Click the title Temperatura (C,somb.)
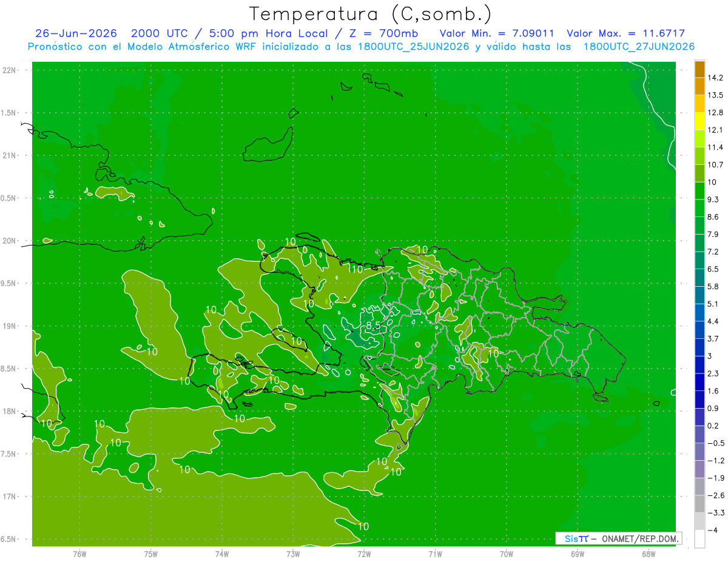This screenshot has width=728, height=562. (371, 14)
